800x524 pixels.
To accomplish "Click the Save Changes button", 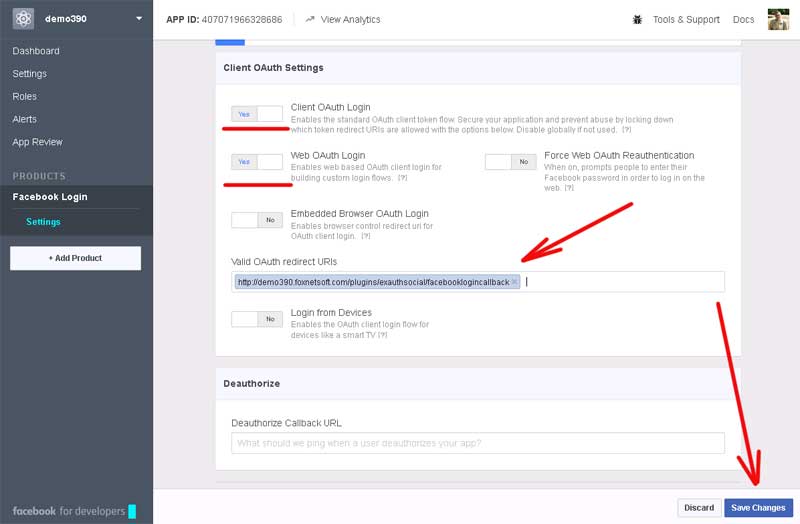I will coord(758,508).
